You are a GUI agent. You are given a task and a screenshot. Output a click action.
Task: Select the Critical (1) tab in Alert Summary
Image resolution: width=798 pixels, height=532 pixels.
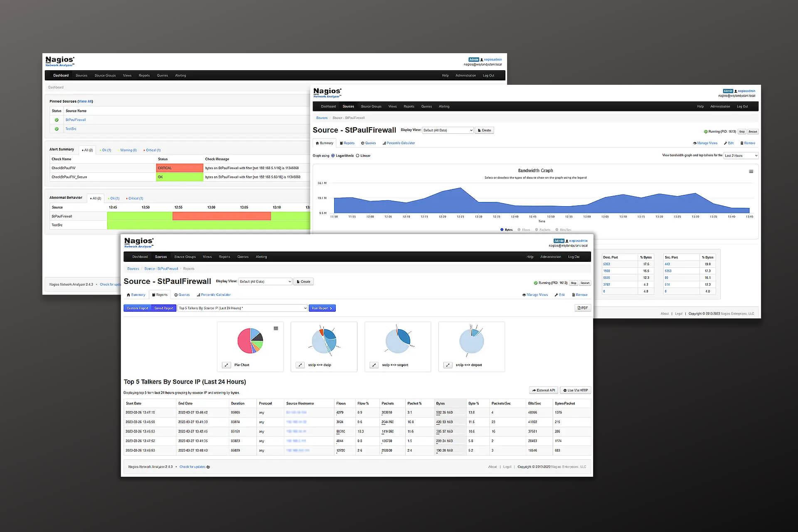[152, 150]
